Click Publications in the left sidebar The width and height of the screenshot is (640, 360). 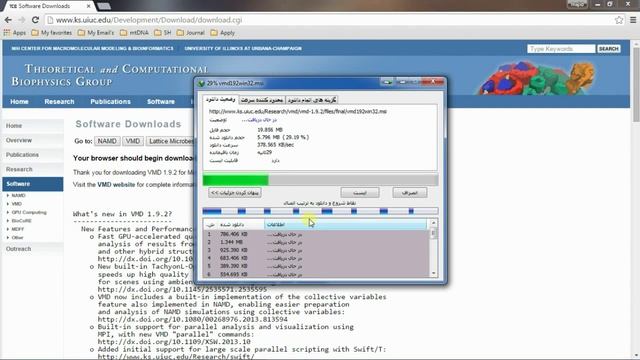33,155
